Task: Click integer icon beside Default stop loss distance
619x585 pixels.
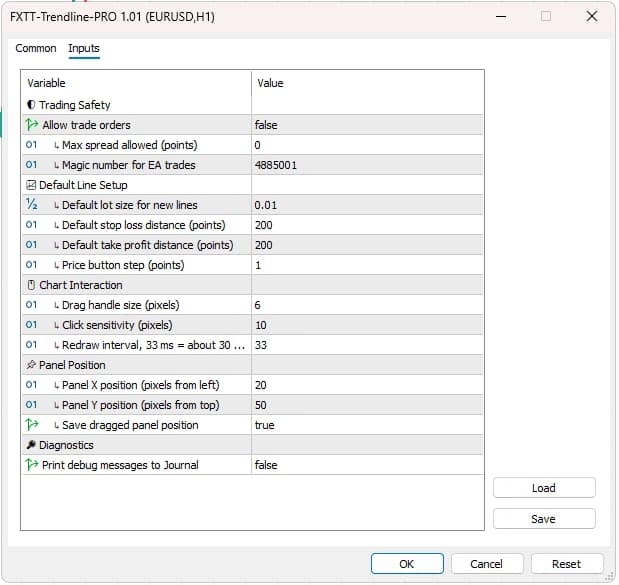Action: [x=31, y=225]
